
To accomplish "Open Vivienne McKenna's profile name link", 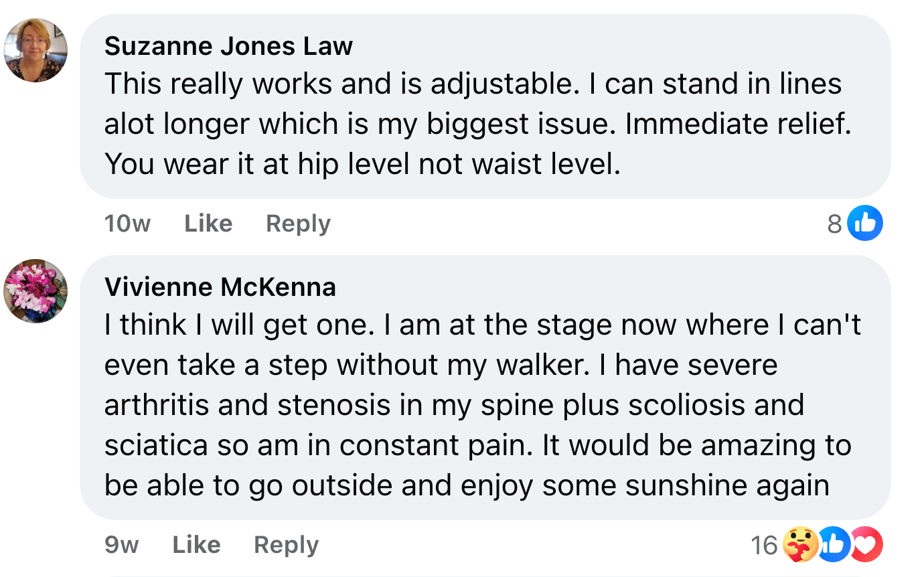I will click(x=220, y=286).
